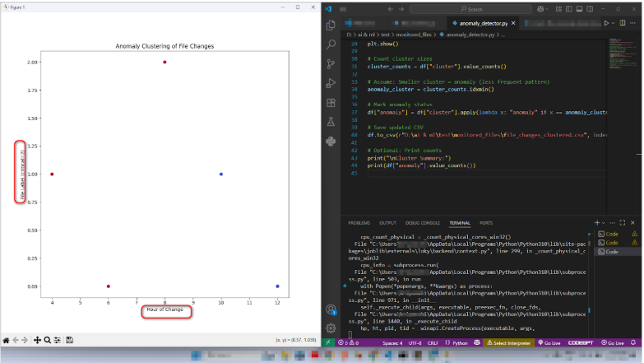Open the Manage gear menu
This screenshot has width=644, height=363.
click(331, 328)
